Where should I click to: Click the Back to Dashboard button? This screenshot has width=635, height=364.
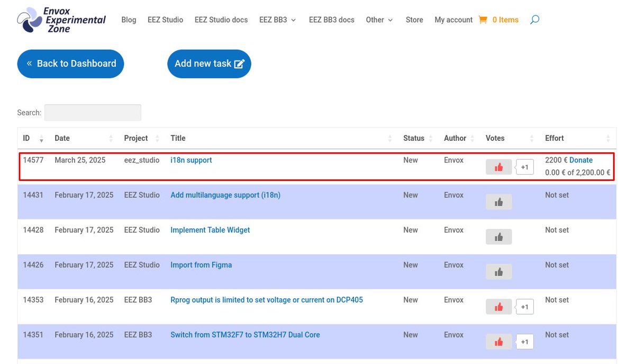tap(70, 63)
